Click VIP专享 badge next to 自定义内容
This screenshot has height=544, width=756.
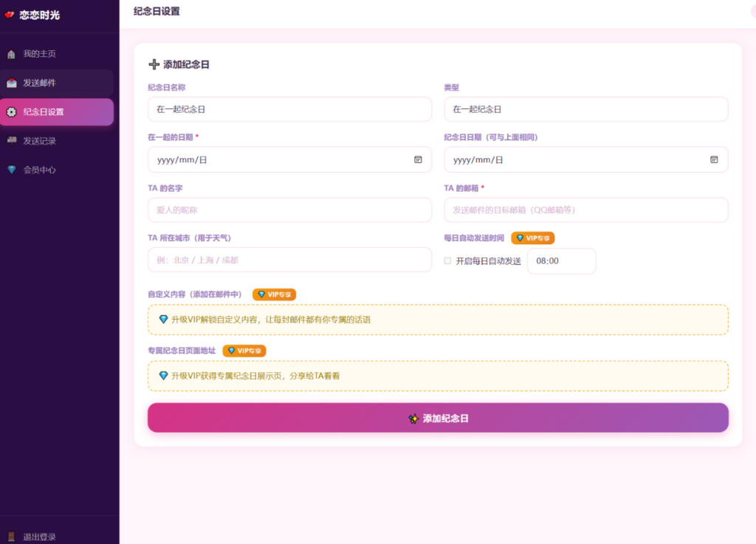pos(275,295)
